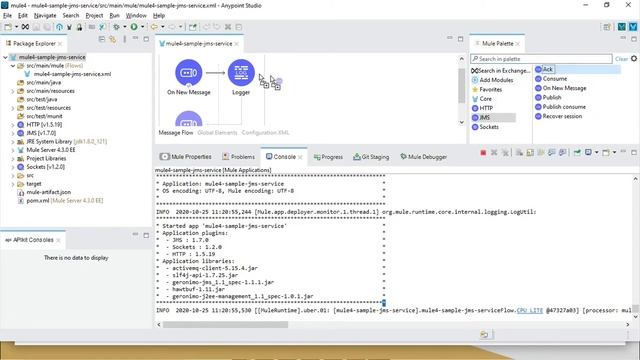Expand JRE System Library node
This screenshot has width=640, height=360.
(13, 142)
